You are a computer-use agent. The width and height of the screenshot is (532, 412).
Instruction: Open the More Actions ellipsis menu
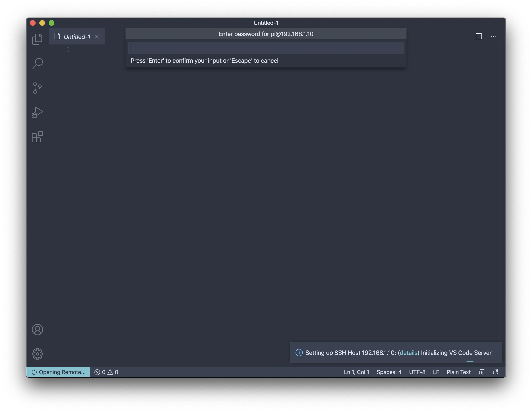point(493,36)
